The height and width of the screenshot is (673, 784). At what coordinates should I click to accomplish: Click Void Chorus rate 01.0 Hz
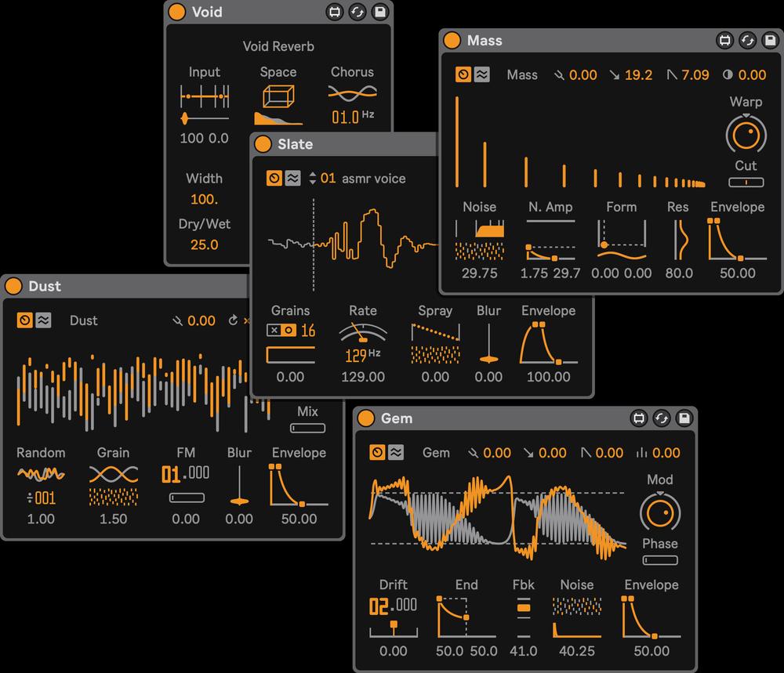(353, 117)
